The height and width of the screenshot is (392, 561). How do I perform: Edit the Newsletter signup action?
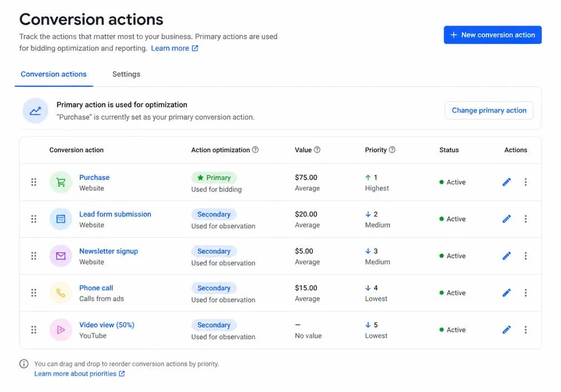[x=506, y=256]
